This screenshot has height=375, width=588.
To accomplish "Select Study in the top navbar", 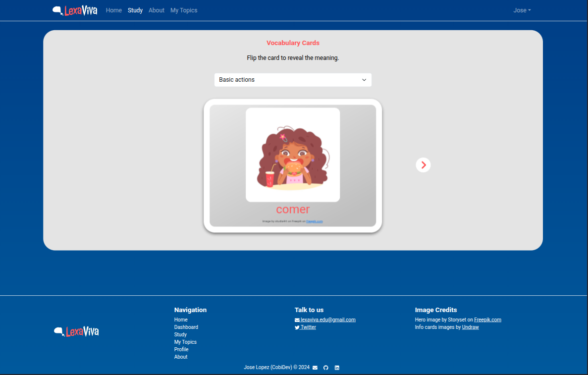I will tap(135, 10).
